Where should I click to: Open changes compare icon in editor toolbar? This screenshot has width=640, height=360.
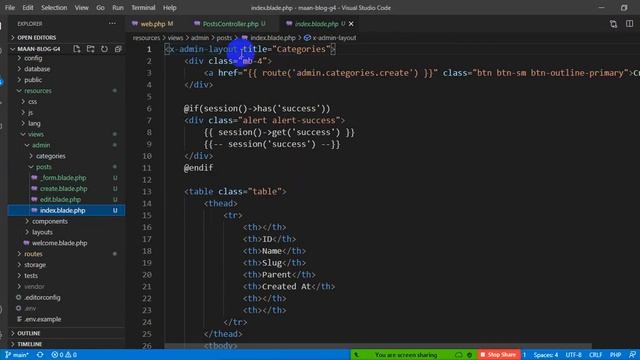click(x=613, y=24)
